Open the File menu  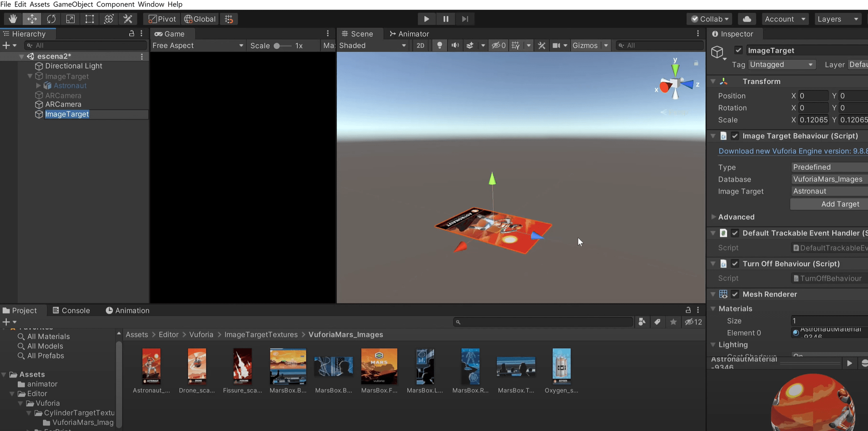(x=5, y=4)
